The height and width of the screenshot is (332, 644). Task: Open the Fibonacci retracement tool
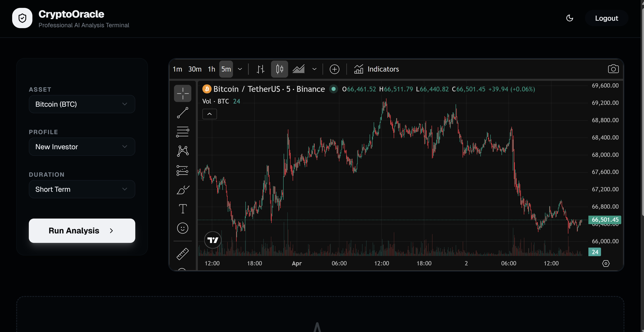[183, 132]
